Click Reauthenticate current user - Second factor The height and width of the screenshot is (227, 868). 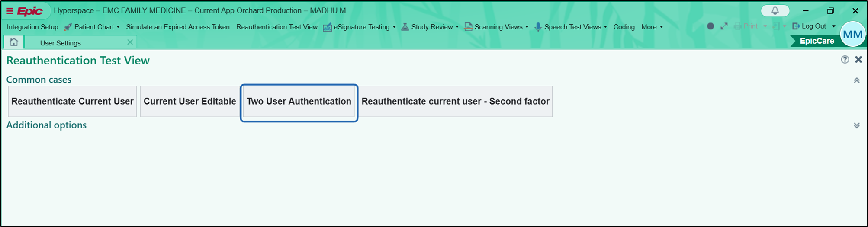tap(456, 102)
